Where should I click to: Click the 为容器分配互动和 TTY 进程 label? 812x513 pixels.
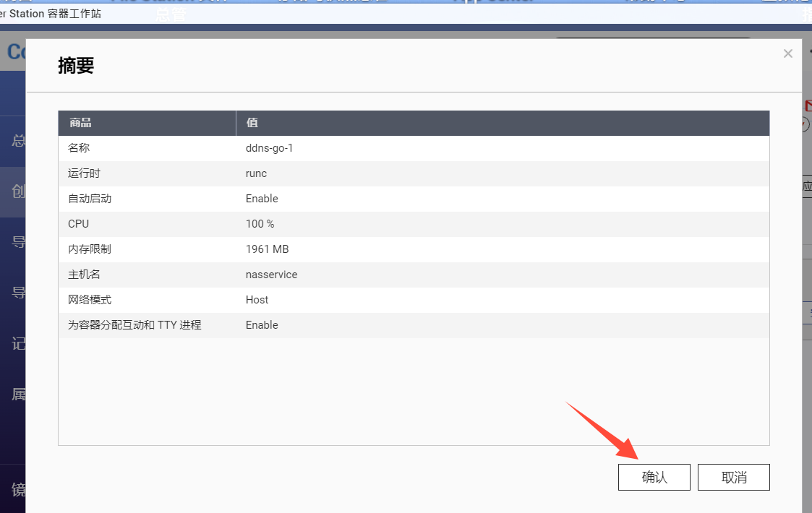point(134,325)
